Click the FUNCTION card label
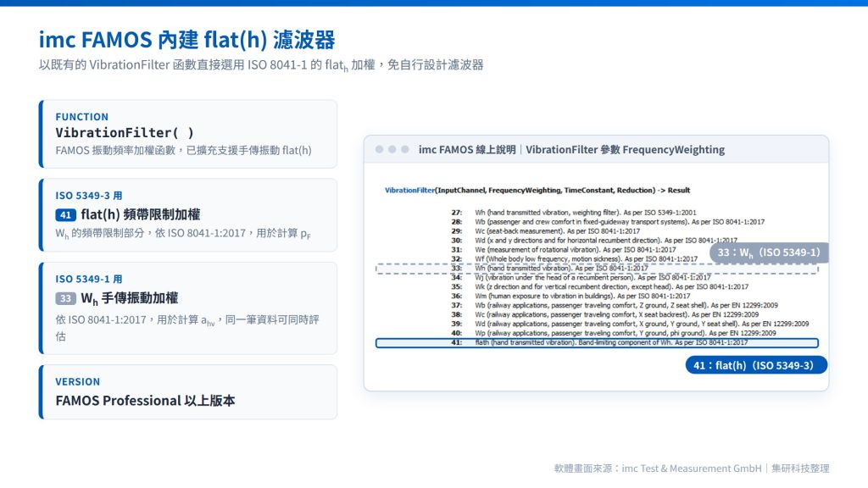This screenshot has width=868, height=488. (x=82, y=117)
